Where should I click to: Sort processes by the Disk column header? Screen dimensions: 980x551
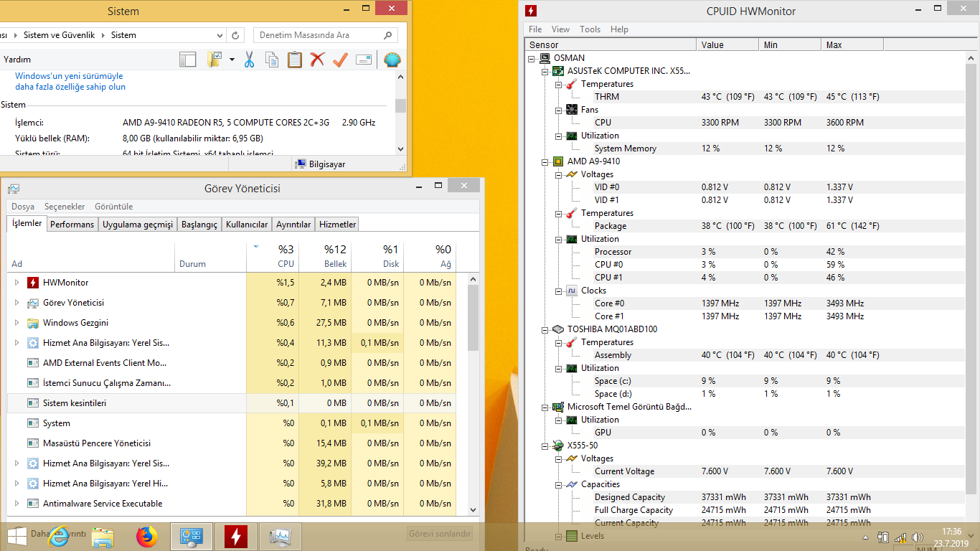[x=377, y=257]
